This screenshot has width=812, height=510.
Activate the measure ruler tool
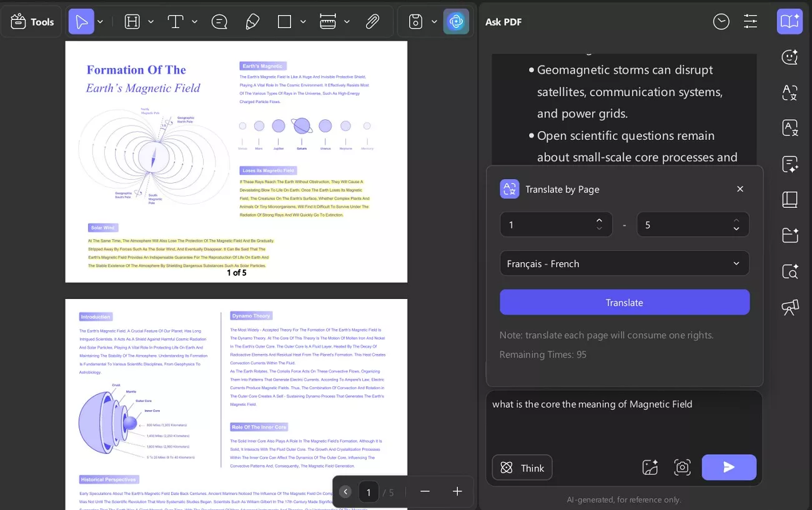[328, 21]
